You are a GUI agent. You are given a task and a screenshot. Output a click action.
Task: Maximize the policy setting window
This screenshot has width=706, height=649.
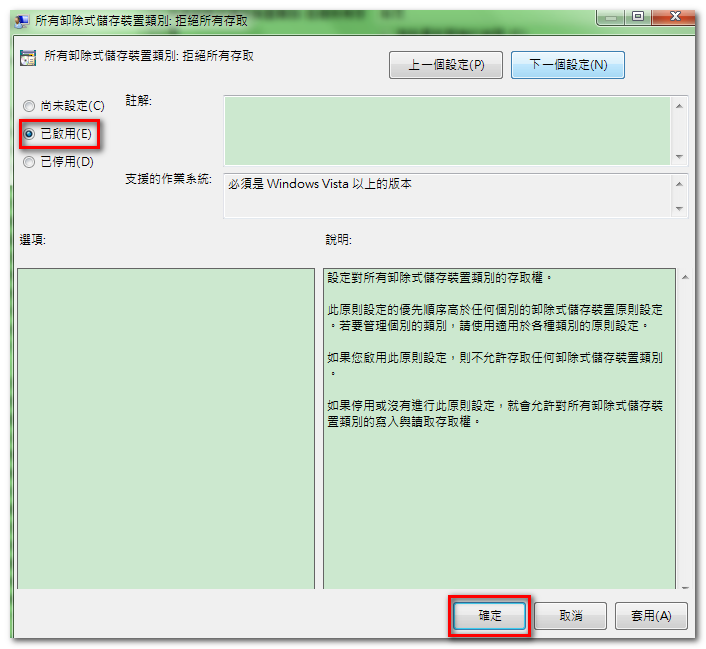636,16
